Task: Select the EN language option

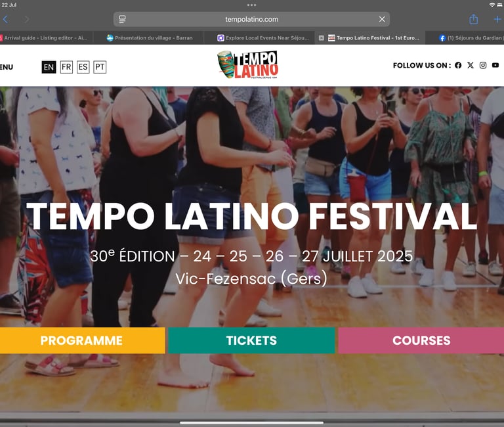Action: click(x=49, y=67)
